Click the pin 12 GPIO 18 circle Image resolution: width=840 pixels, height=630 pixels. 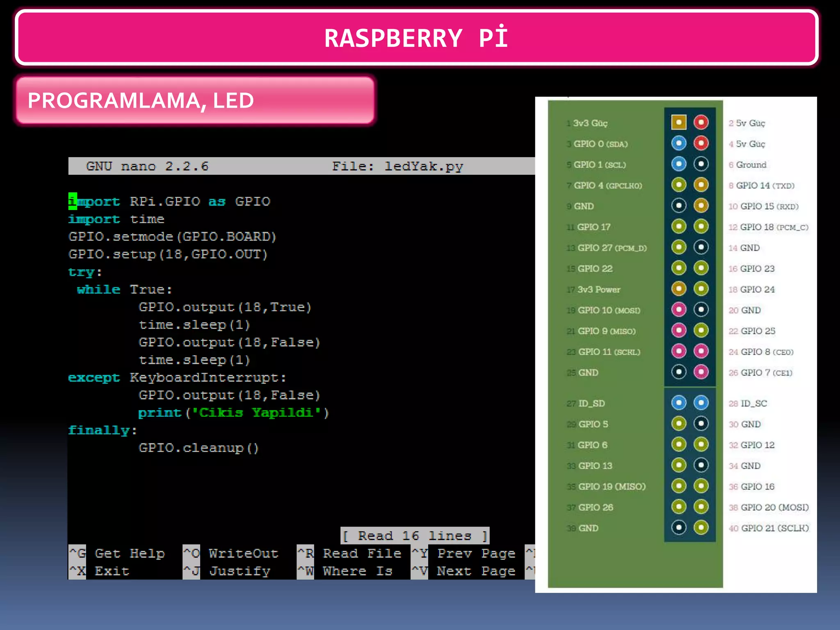[x=701, y=226]
